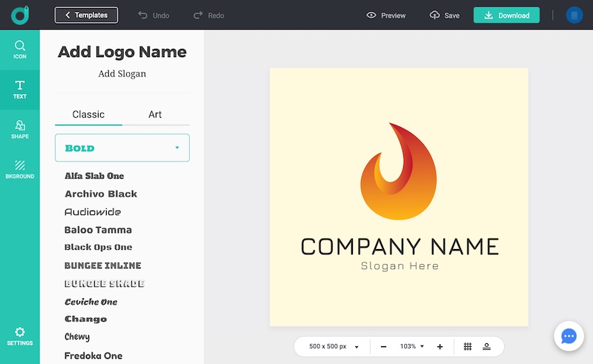Open Settings from the sidebar
Viewport: 593px width, 364px height.
[x=20, y=337]
